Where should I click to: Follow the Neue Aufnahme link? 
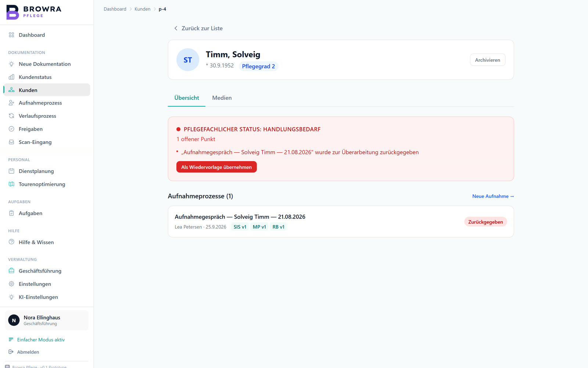point(493,196)
